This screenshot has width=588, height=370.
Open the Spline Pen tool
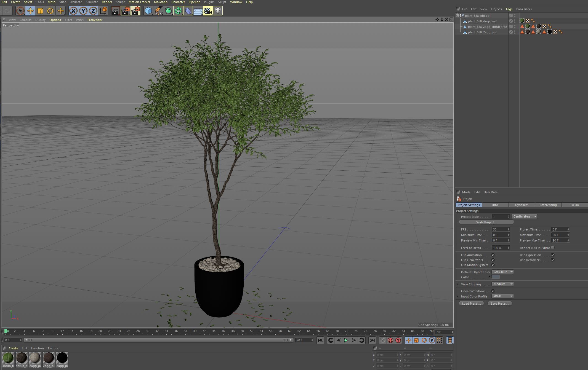tap(158, 11)
